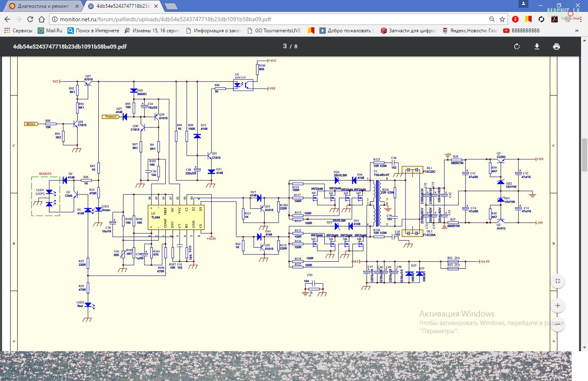Close the PDF tab

pyautogui.click(x=156, y=6)
